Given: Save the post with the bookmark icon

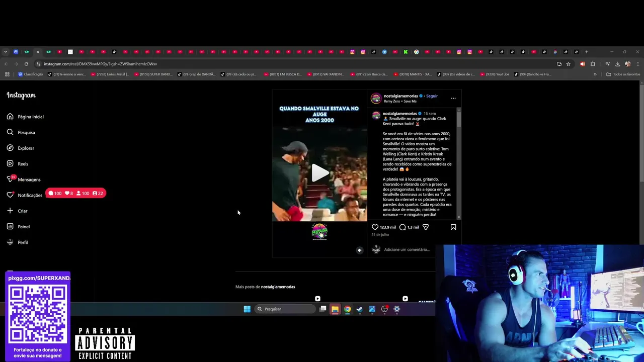Looking at the screenshot, I should (453, 227).
